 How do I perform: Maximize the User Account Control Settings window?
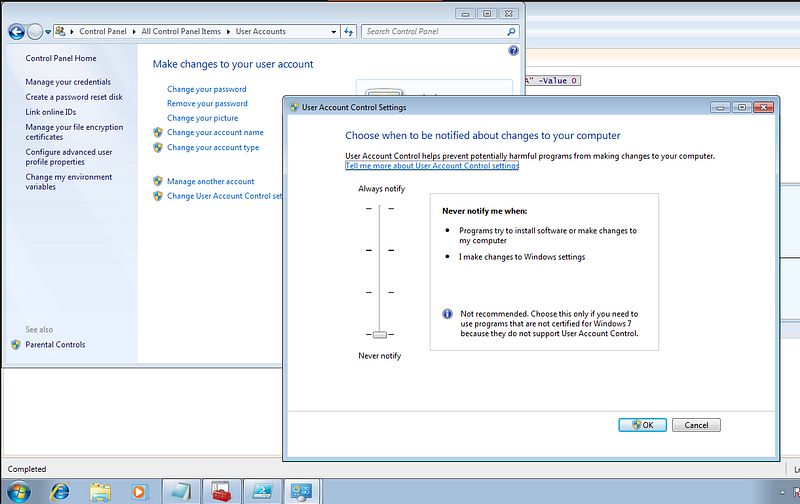(741, 107)
